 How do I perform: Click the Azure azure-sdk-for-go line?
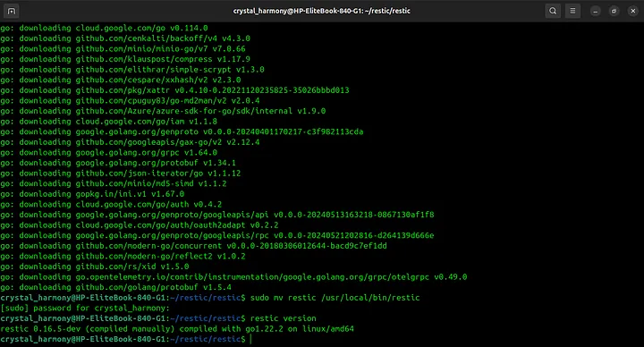tap(163, 111)
